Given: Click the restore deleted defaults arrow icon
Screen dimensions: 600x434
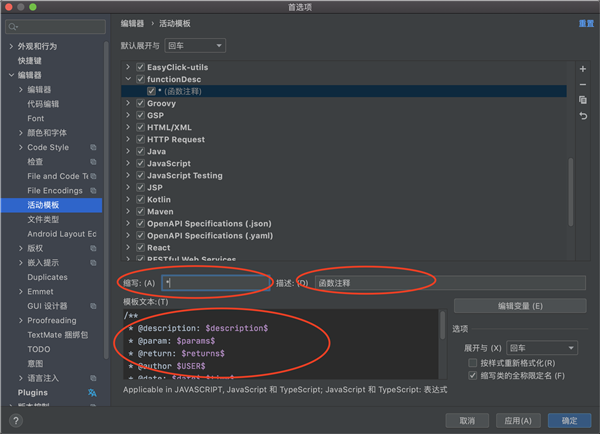Looking at the screenshot, I should click(x=583, y=117).
